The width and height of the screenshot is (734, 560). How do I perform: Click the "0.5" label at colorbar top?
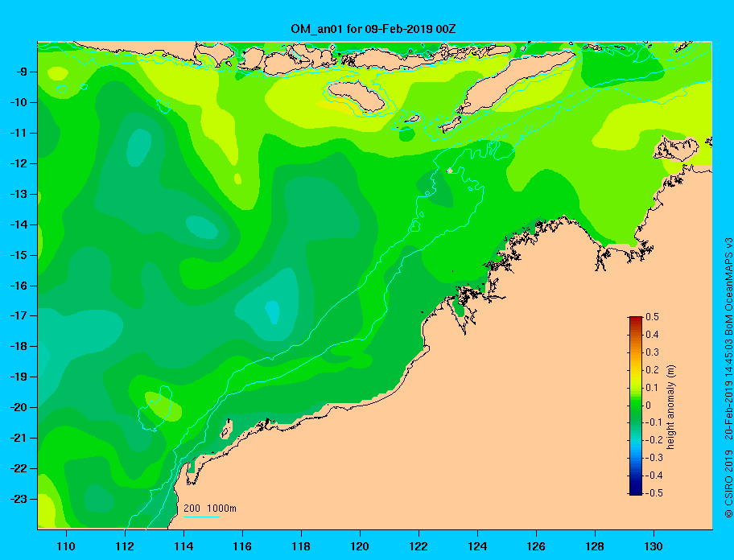(x=652, y=317)
